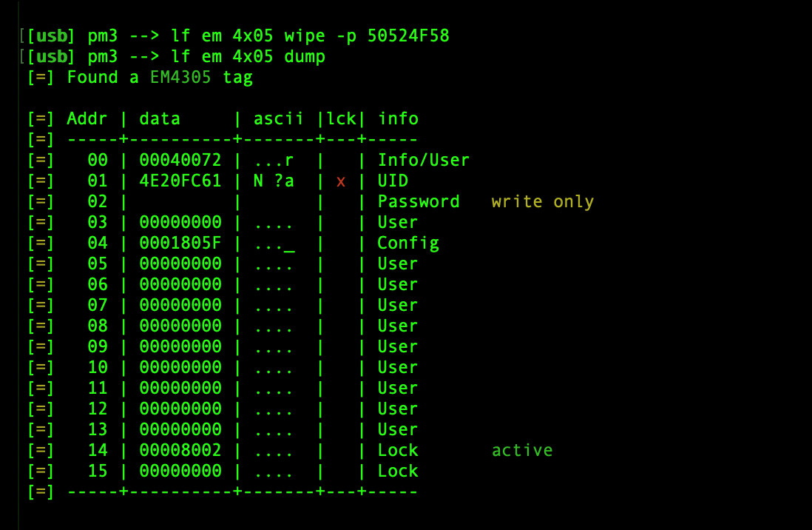This screenshot has height=530, width=812.
Task: Click the red x lock marker
Action: coord(341,181)
